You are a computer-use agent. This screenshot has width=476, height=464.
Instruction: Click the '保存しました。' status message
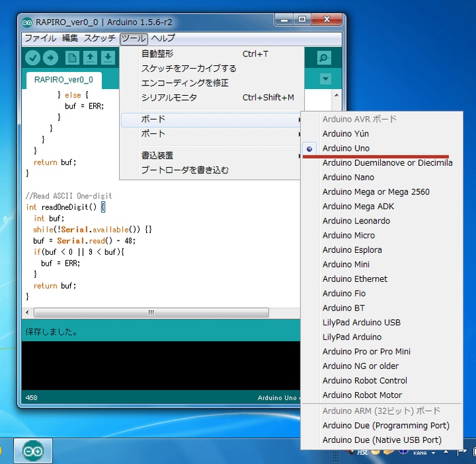51,332
